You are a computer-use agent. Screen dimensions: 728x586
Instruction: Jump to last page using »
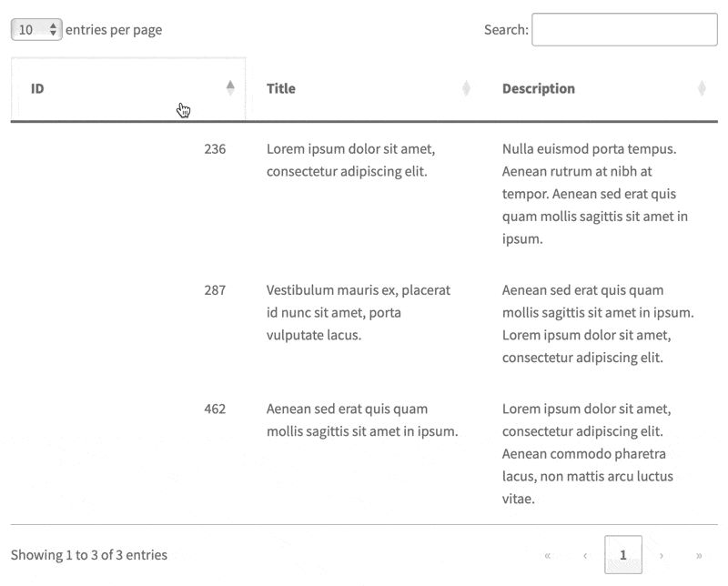[x=699, y=555]
